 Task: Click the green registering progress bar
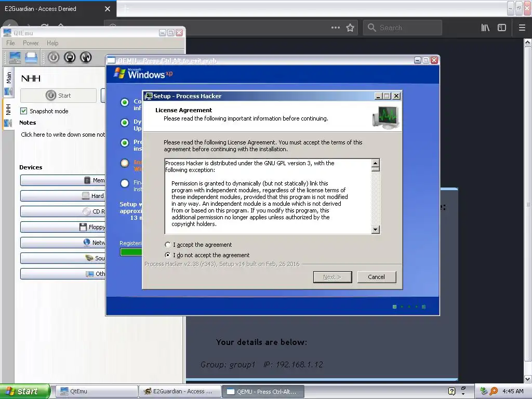pyautogui.click(x=131, y=252)
